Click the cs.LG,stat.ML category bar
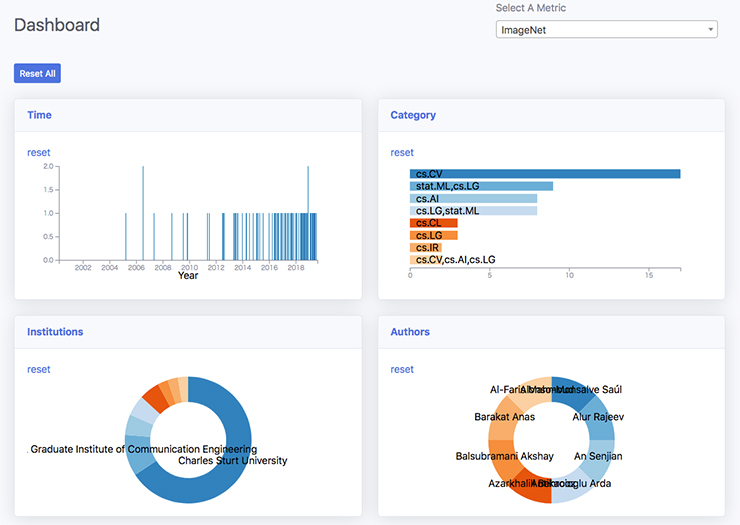 473,211
